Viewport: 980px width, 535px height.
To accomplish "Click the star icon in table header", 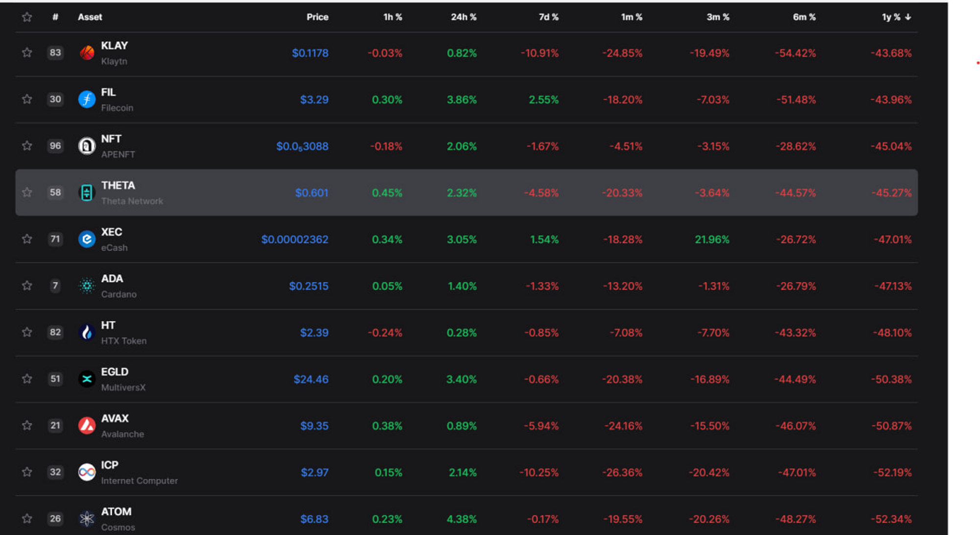I will pos(27,17).
